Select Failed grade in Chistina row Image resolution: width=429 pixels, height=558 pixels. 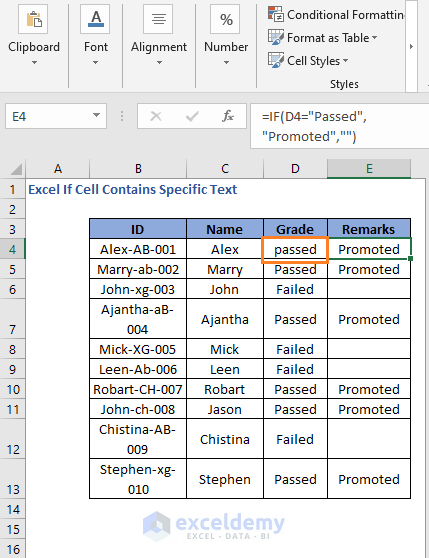295,439
